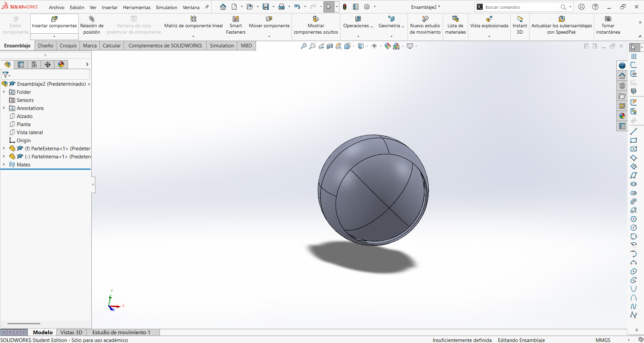Expand the Mates folder
The height and width of the screenshot is (343, 644).
click(x=4, y=164)
